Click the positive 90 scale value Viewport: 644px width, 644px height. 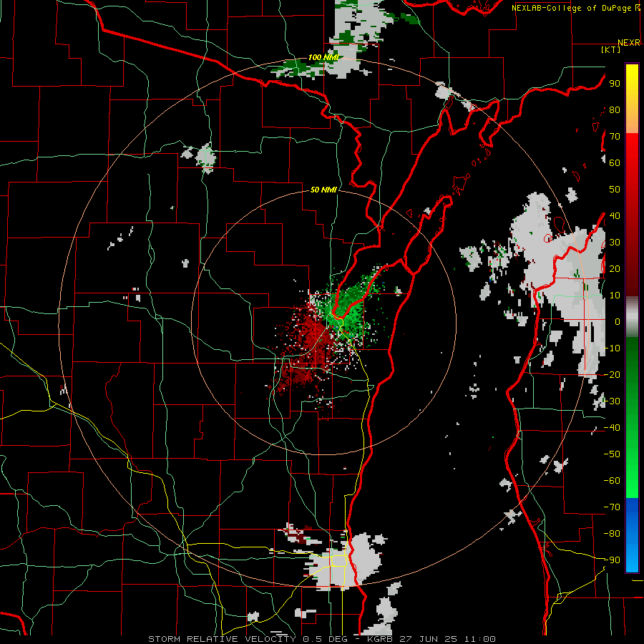(615, 84)
